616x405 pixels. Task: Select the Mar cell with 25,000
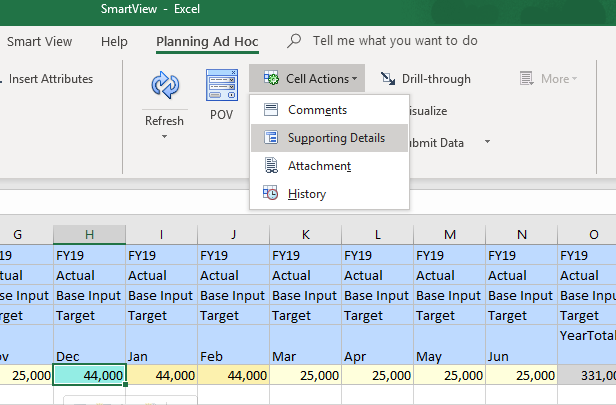pyautogui.click(x=306, y=375)
